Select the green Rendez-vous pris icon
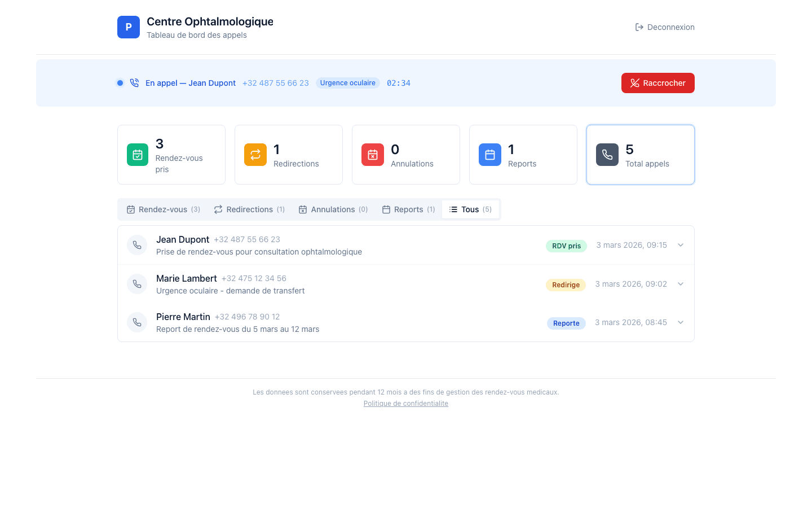The height and width of the screenshot is (508, 812). (x=138, y=154)
